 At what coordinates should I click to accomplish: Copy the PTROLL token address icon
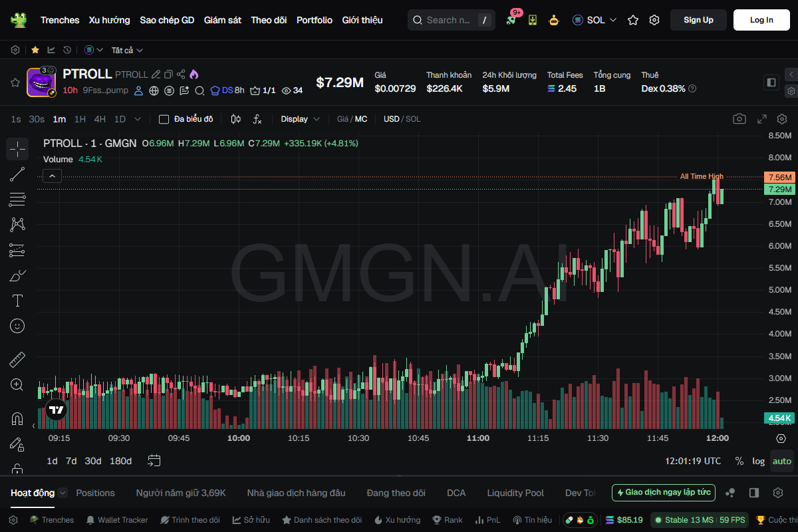point(168,74)
